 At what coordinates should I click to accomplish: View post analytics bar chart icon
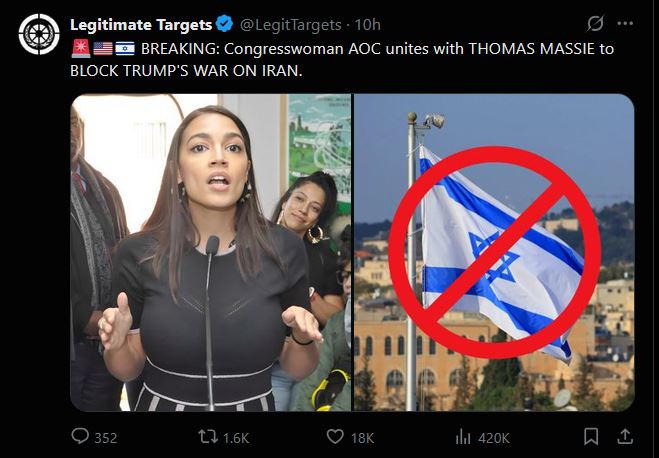pyautogui.click(x=463, y=437)
